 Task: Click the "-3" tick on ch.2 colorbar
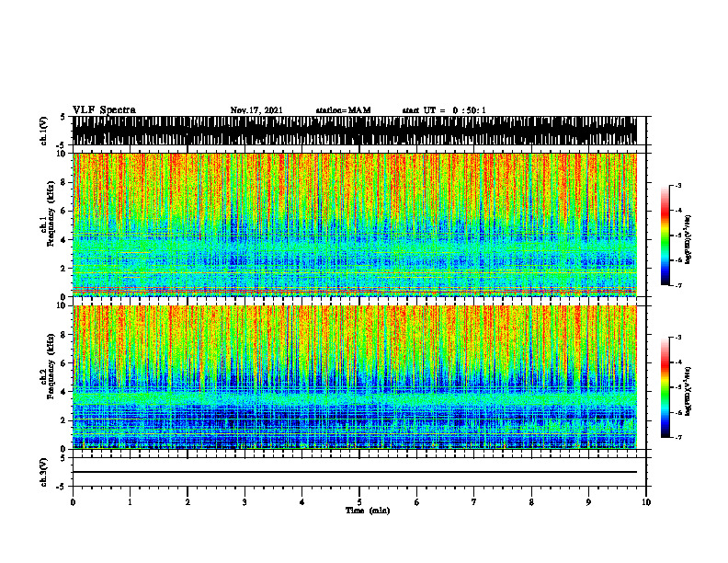[677, 338]
